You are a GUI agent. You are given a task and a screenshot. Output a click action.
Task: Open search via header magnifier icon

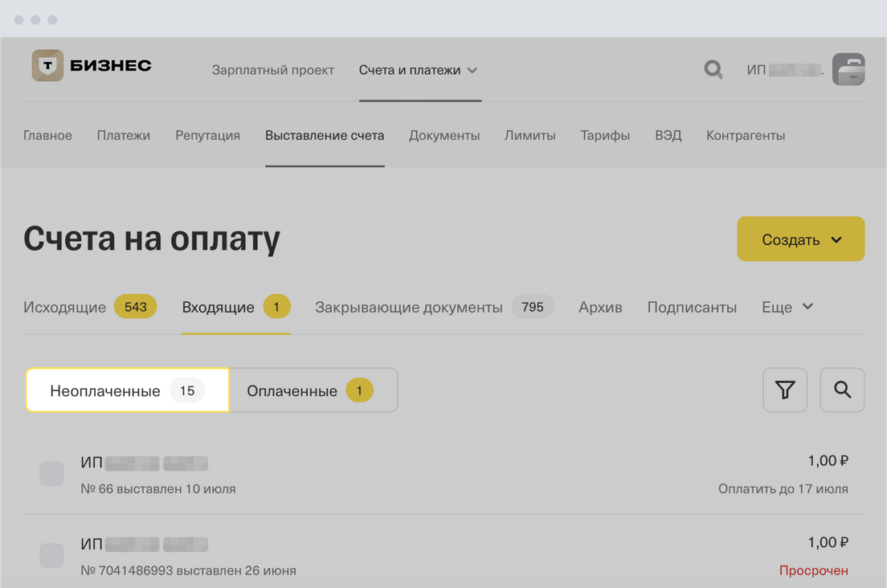[x=713, y=70]
